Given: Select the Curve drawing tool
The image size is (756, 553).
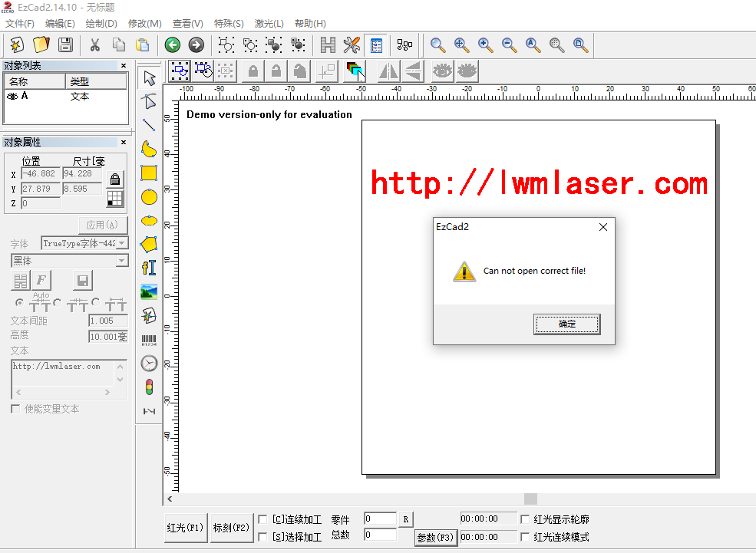Looking at the screenshot, I should point(150,150).
